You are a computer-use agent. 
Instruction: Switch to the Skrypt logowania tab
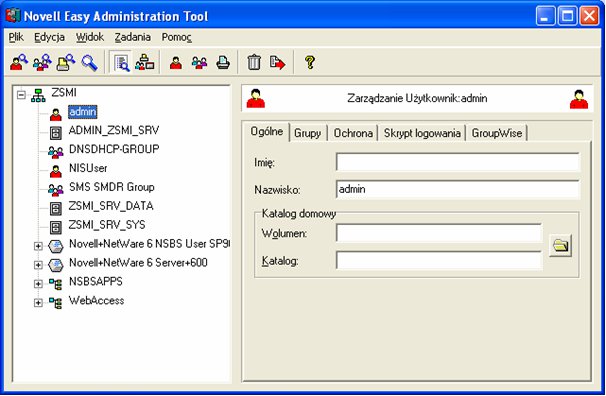422,133
